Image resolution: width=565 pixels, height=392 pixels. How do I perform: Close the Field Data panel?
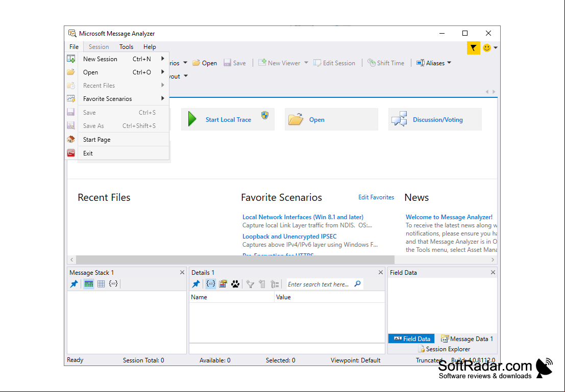[x=493, y=273]
